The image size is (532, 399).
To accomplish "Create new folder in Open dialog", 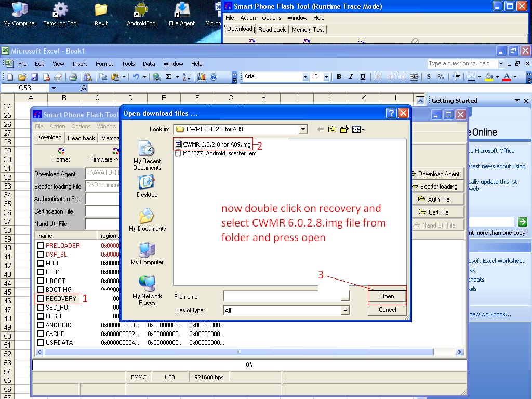I will [x=344, y=129].
